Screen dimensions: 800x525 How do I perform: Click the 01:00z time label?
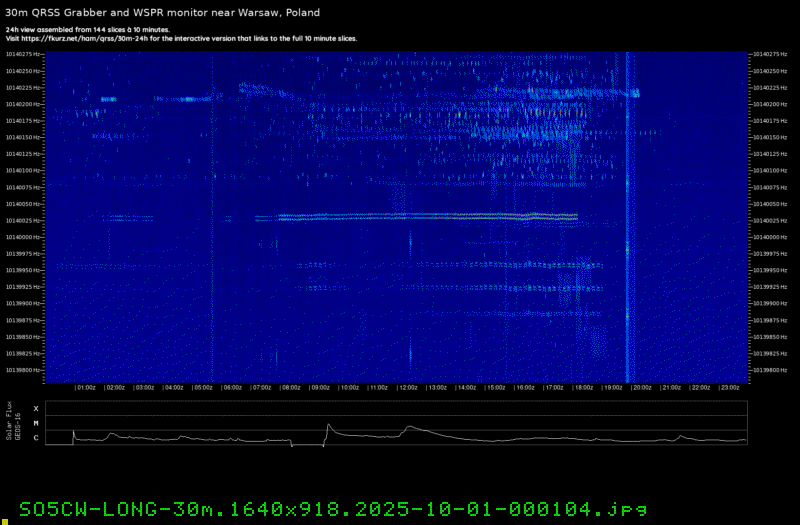[86, 388]
